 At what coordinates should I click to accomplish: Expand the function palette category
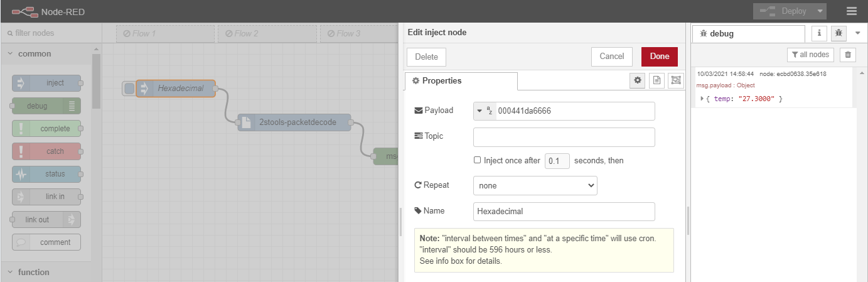pyautogui.click(x=46, y=272)
